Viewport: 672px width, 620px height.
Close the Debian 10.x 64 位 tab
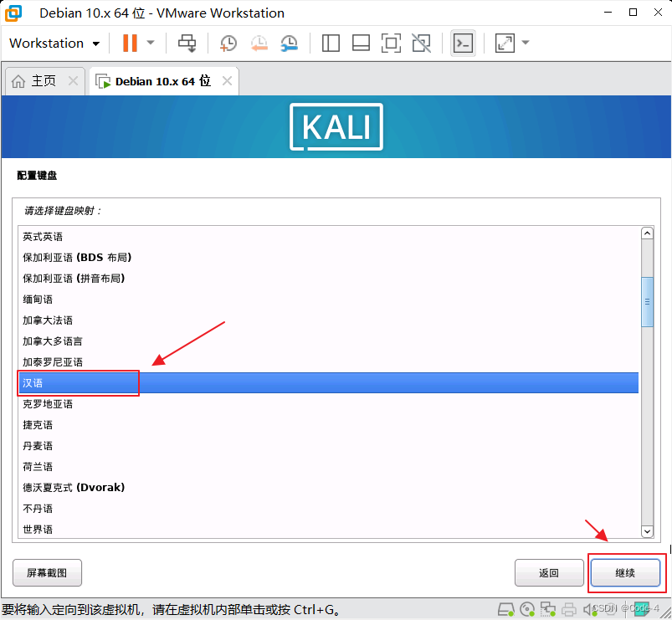(x=227, y=81)
